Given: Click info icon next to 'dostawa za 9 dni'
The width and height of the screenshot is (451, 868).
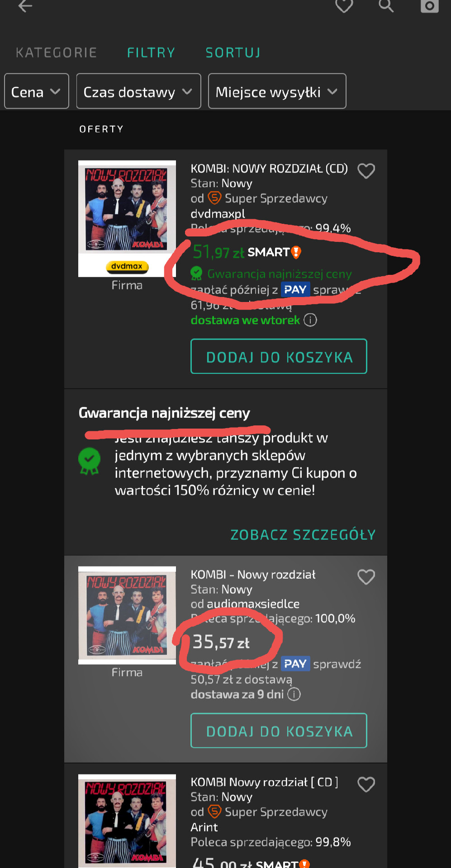Looking at the screenshot, I should pyautogui.click(x=294, y=694).
